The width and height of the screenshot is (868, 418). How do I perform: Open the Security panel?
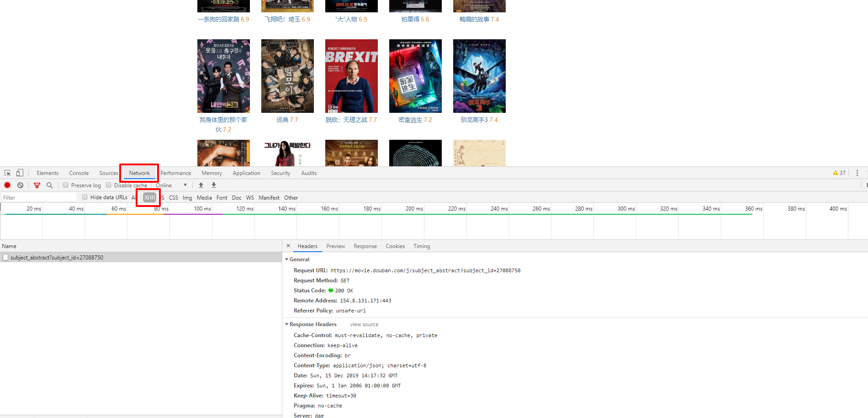tap(281, 173)
